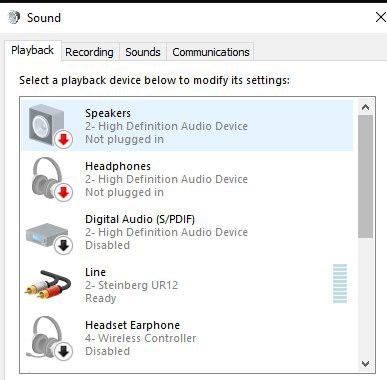Click scrollbar up arrow in device list
Image resolution: width=387 pixels, height=380 pixels.
point(366,107)
